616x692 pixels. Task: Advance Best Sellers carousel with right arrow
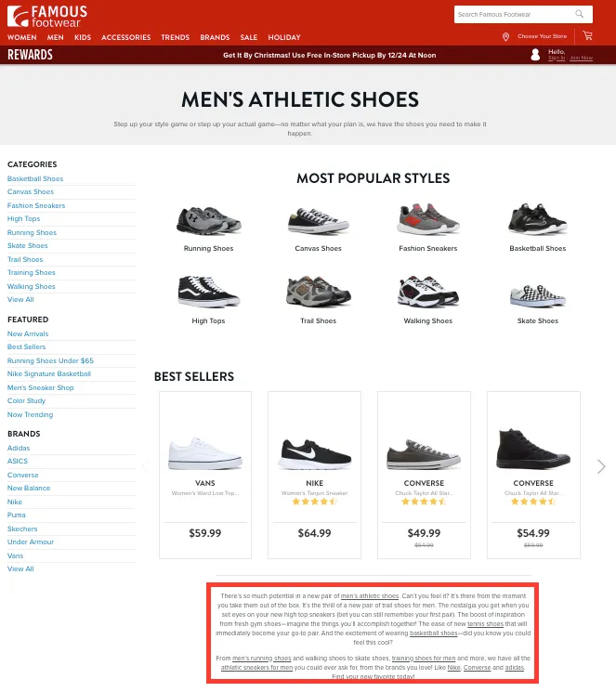601,466
